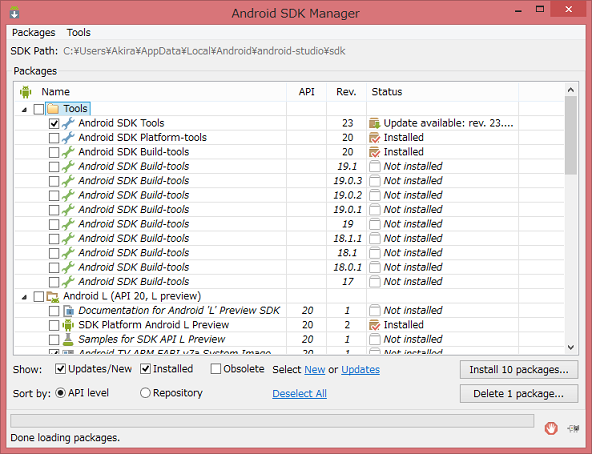Check the Android SDK Platform-tools checkbox

[54, 138]
